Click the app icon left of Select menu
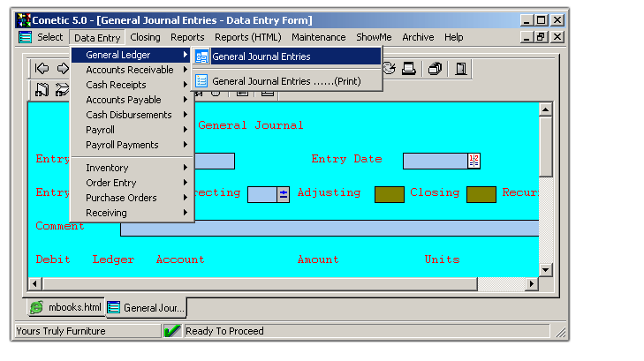Image resolution: width=644 pixels, height=361 pixels. coord(25,37)
